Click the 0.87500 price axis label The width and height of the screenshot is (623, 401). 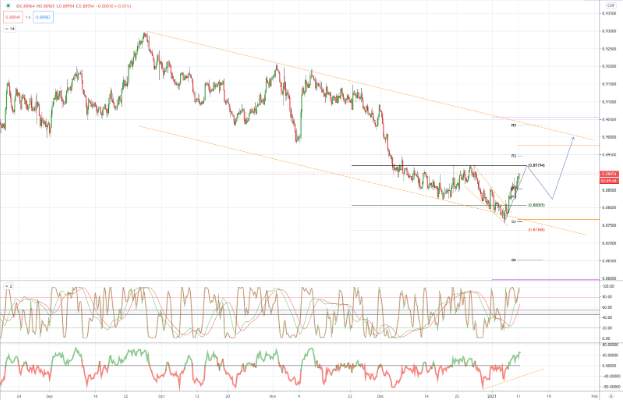tap(609, 225)
